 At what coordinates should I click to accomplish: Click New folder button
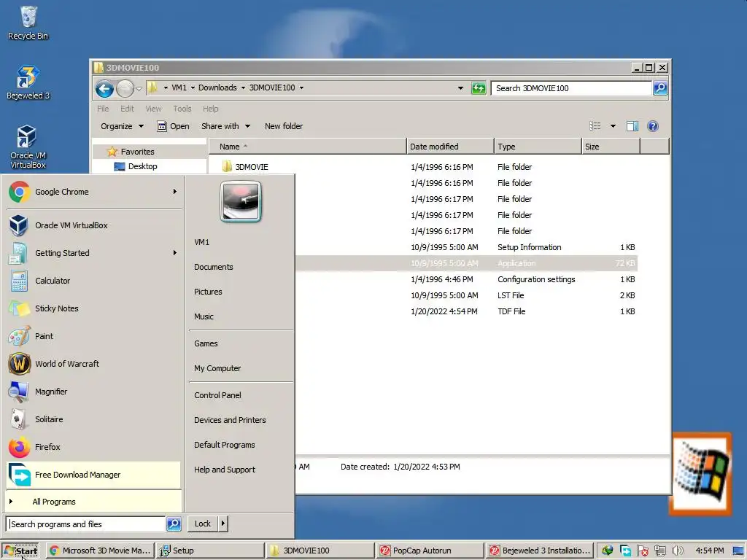tap(284, 126)
